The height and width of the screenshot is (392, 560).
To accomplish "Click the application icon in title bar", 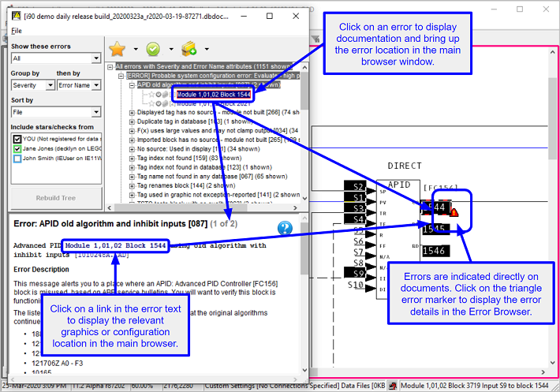I will [x=15, y=16].
